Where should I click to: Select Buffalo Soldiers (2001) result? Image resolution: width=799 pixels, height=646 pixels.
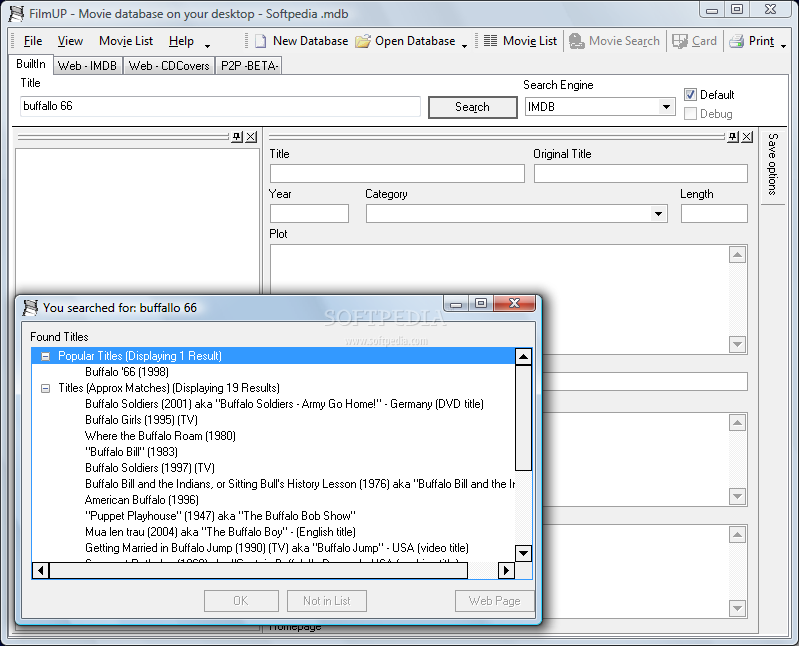[x=284, y=404]
